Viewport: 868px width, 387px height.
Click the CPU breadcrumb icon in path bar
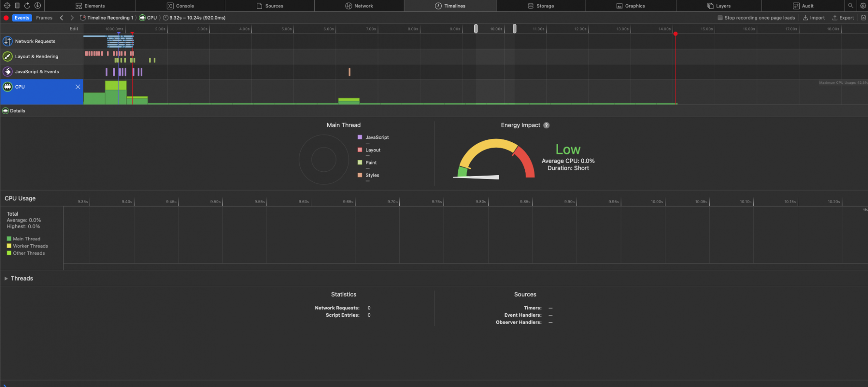(142, 18)
